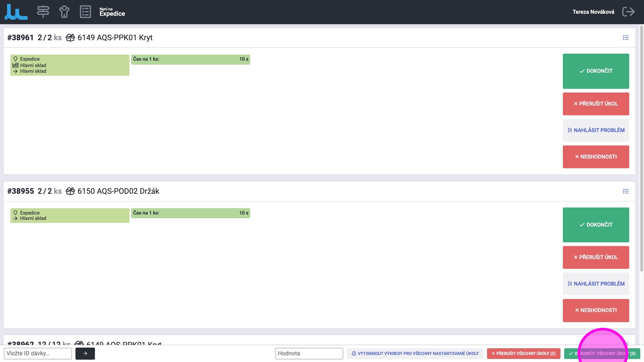The width and height of the screenshot is (644, 362).
Task: Click PŘERUŠIT VŠECHNY ÚKOLY (2) button
Action: click(x=523, y=354)
